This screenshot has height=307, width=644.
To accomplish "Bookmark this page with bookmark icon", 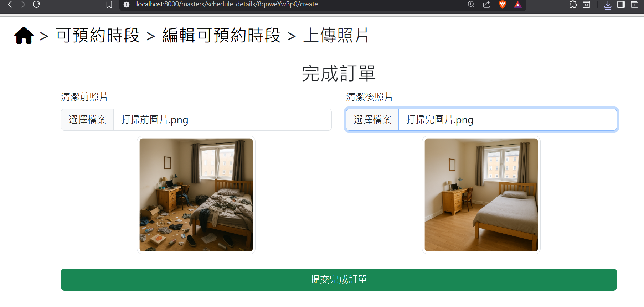I will tap(109, 5).
